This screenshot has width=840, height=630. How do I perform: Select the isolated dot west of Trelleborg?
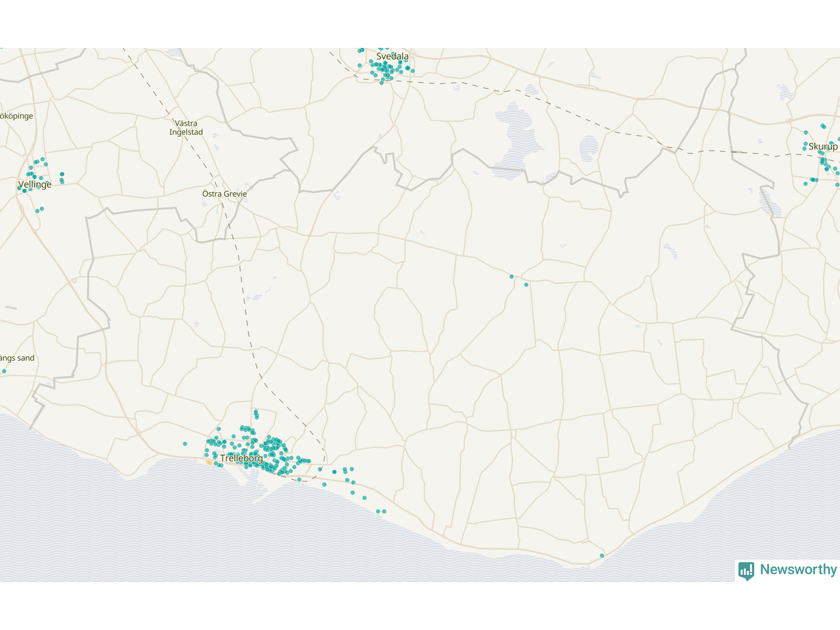185,444
